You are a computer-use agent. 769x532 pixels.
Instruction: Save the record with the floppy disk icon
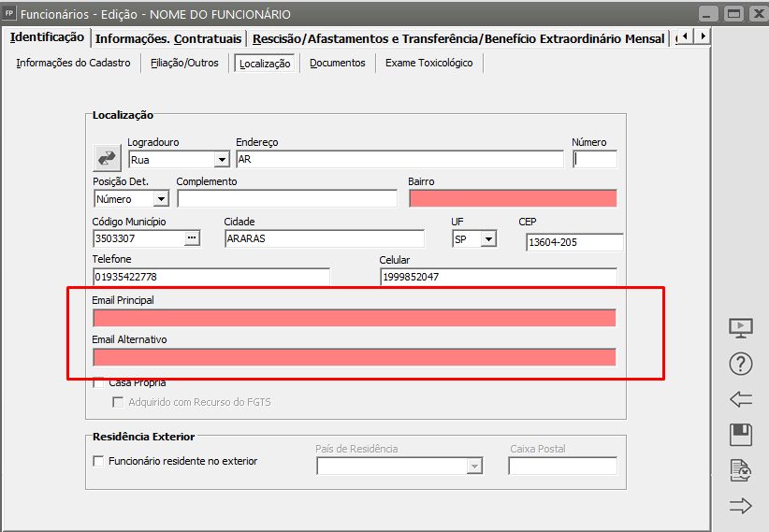tap(740, 435)
